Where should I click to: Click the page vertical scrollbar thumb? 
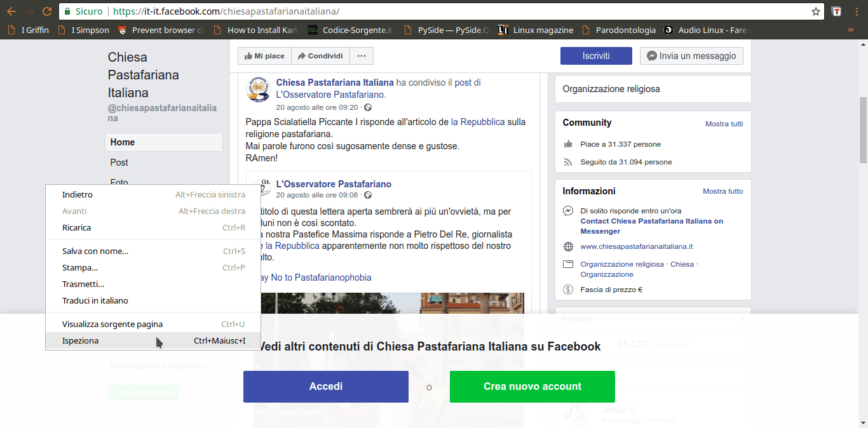863,130
